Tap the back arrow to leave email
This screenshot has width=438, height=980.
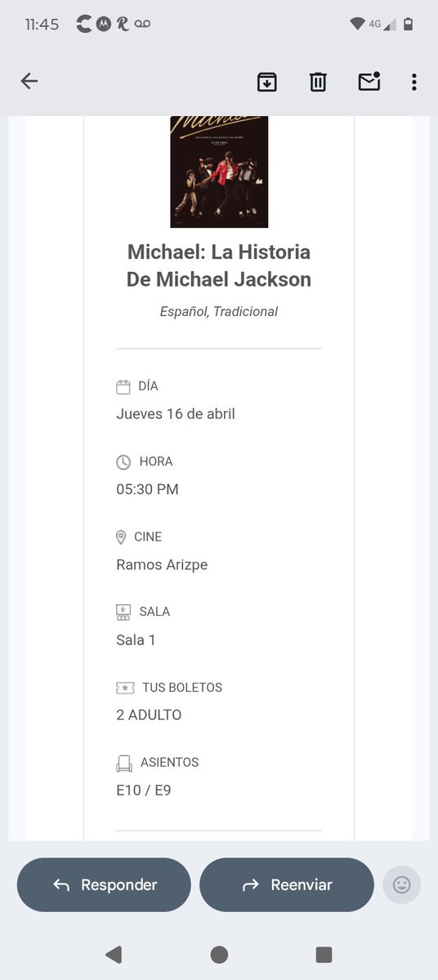click(29, 81)
